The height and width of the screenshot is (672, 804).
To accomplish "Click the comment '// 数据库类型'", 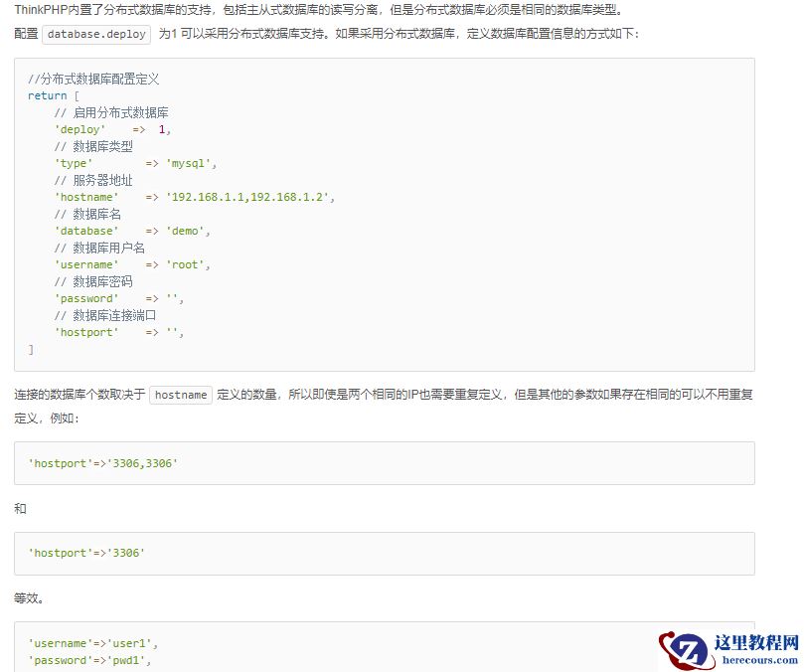I will point(93,147).
